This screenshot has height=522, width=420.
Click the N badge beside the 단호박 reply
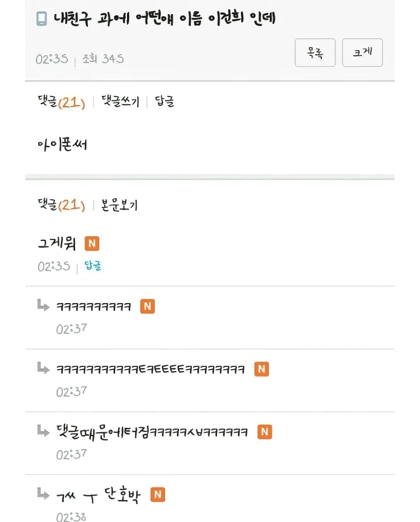tap(157, 494)
